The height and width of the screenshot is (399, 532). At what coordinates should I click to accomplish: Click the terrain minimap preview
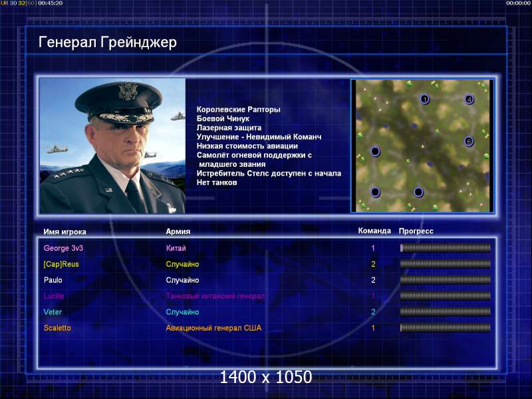(422, 146)
